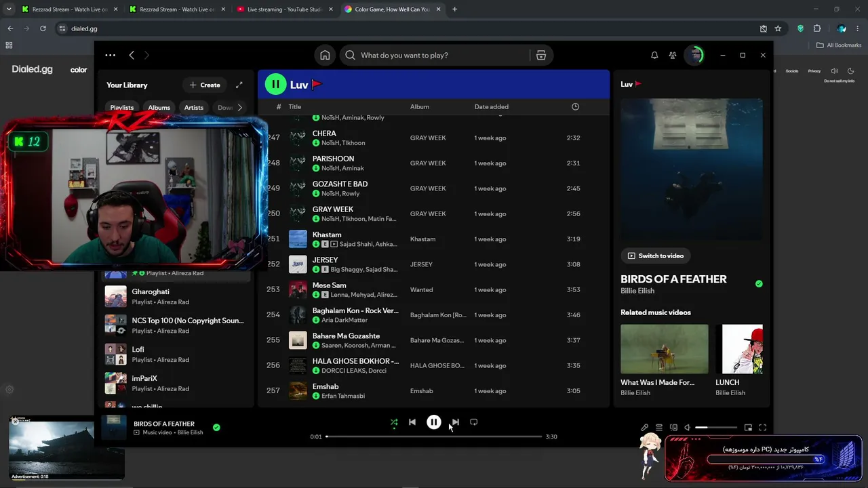Adjust the Spotify volume slider
Viewport: 868px width, 488px height.
click(x=716, y=428)
